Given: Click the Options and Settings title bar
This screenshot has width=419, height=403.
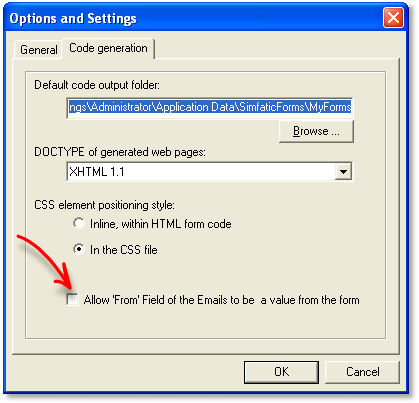Looking at the screenshot, I should (193, 18).
